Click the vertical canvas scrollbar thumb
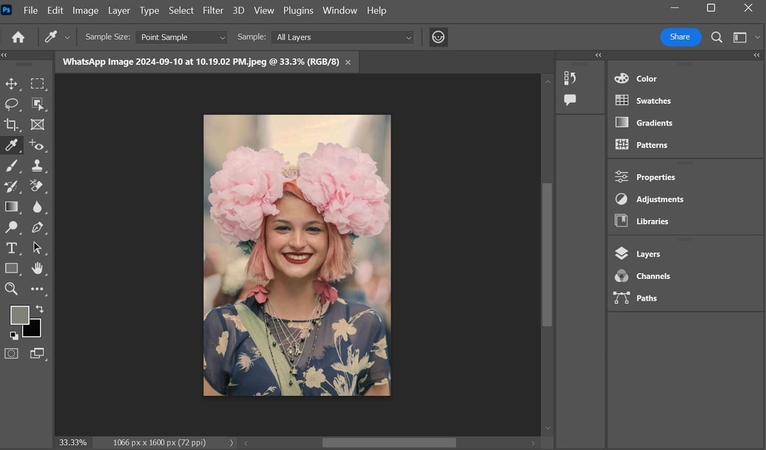Image resolution: width=766 pixels, height=450 pixels. tap(547, 255)
